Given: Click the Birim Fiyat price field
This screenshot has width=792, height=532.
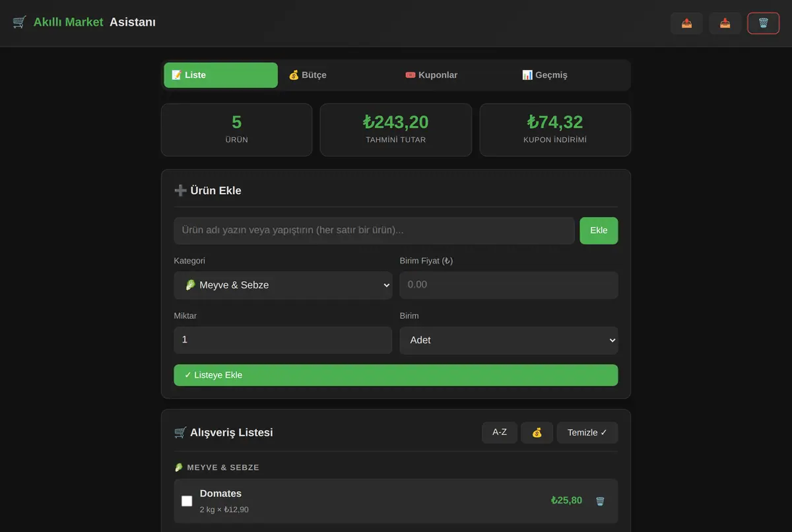Looking at the screenshot, I should 509,285.
